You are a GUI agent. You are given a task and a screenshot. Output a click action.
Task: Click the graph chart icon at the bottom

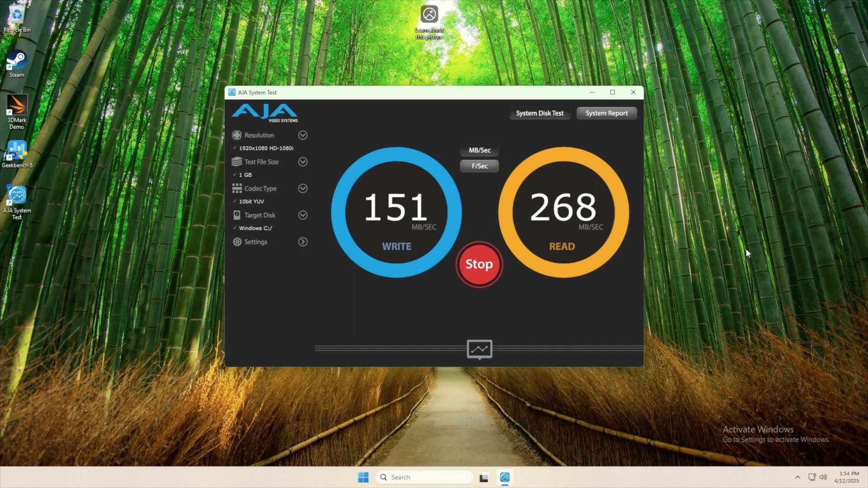(x=479, y=349)
